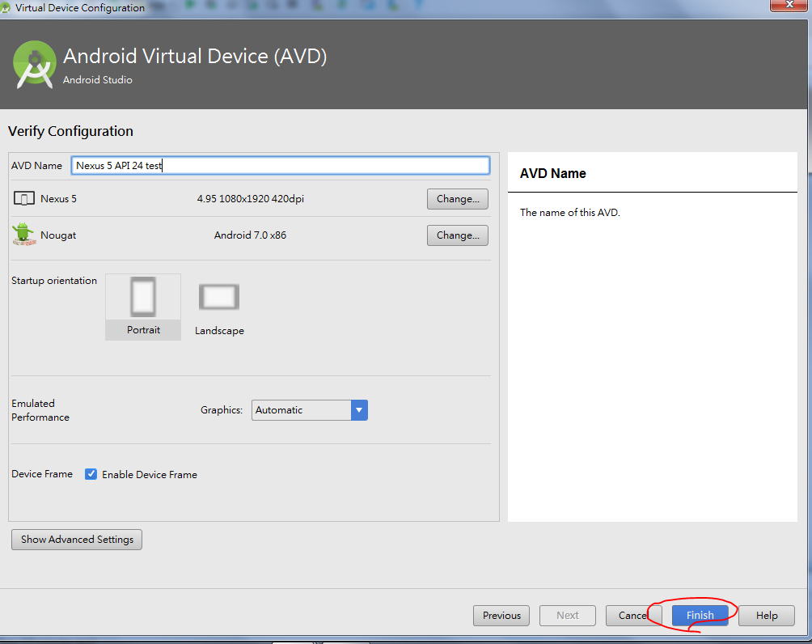The height and width of the screenshot is (644, 812).
Task: Click the 'Startup orientation' label
Action: [x=54, y=280]
